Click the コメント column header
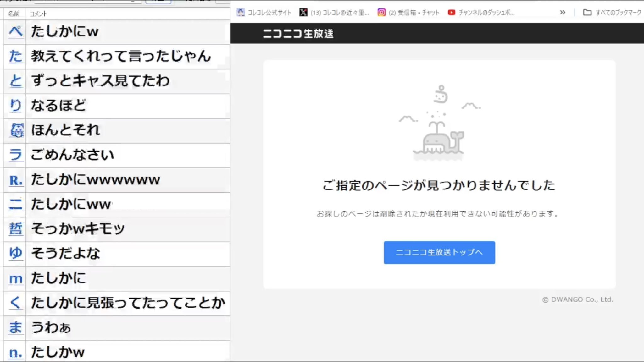This screenshot has width=644, height=362. tap(38, 14)
